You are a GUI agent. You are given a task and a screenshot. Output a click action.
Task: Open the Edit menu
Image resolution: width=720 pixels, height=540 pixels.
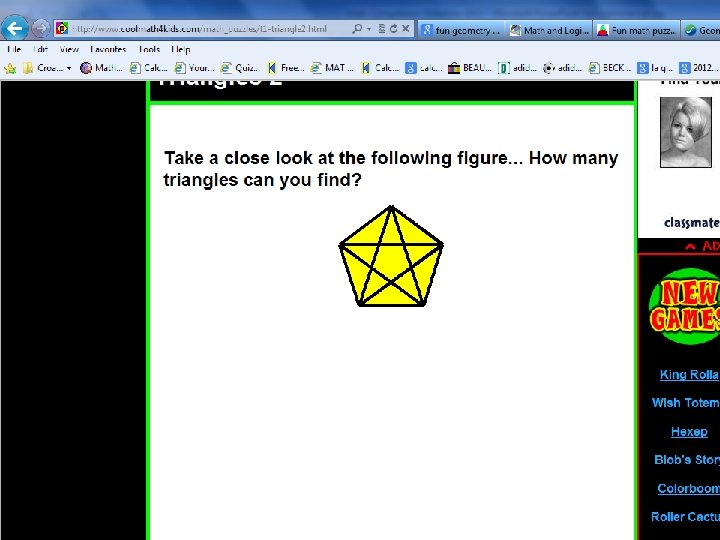pos(40,49)
